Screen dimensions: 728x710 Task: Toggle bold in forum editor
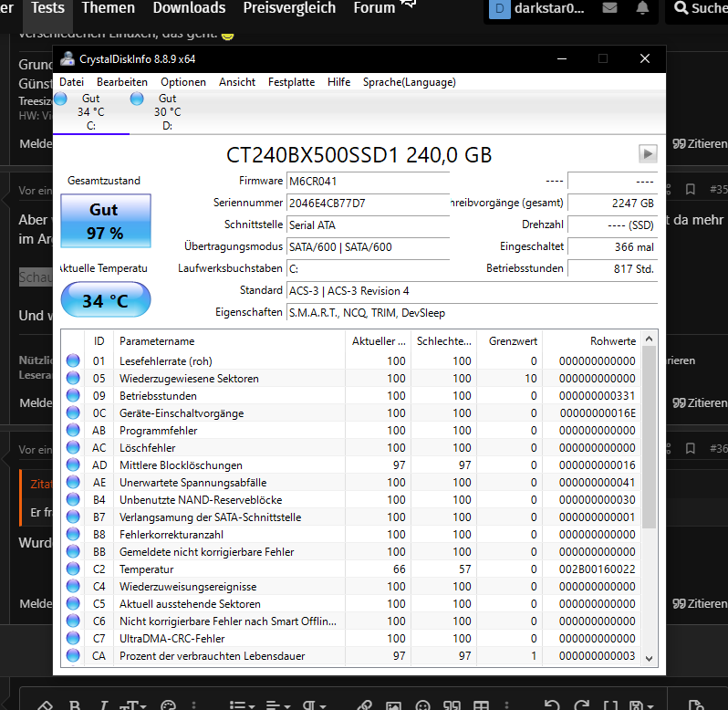(75, 705)
